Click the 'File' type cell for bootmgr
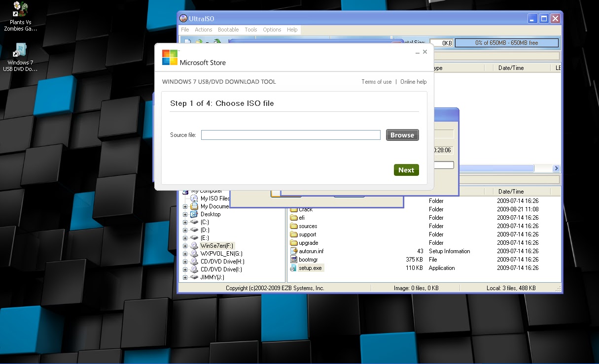The height and width of the screenshot is (364, 599). pyautogui.click(x=433, y=260)
